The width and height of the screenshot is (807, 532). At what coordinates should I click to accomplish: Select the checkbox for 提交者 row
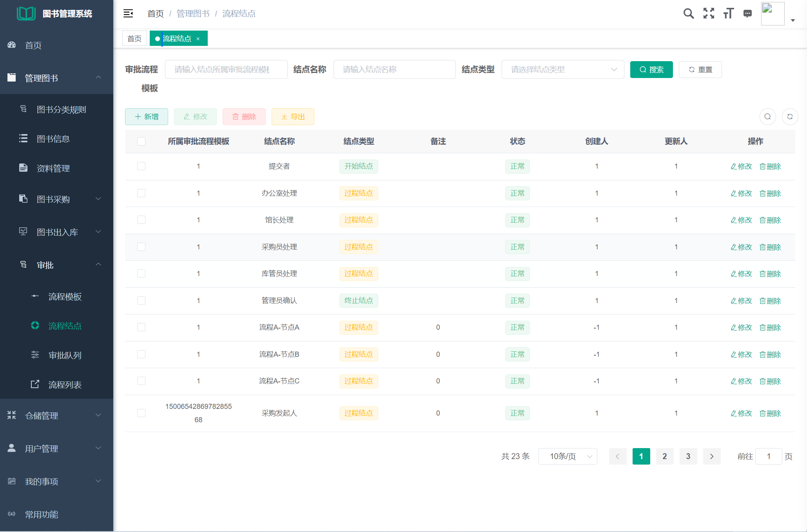coord(141,166)
